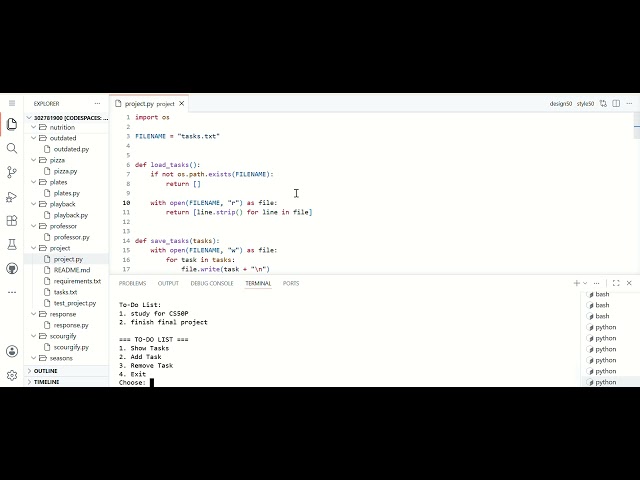640x480 pixels.
Task: Open the Testing beaker icon
Action: point(12,244)
